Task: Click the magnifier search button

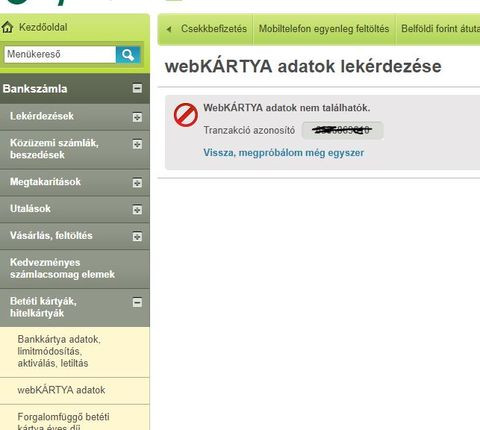Action: (x=128, y=54)
